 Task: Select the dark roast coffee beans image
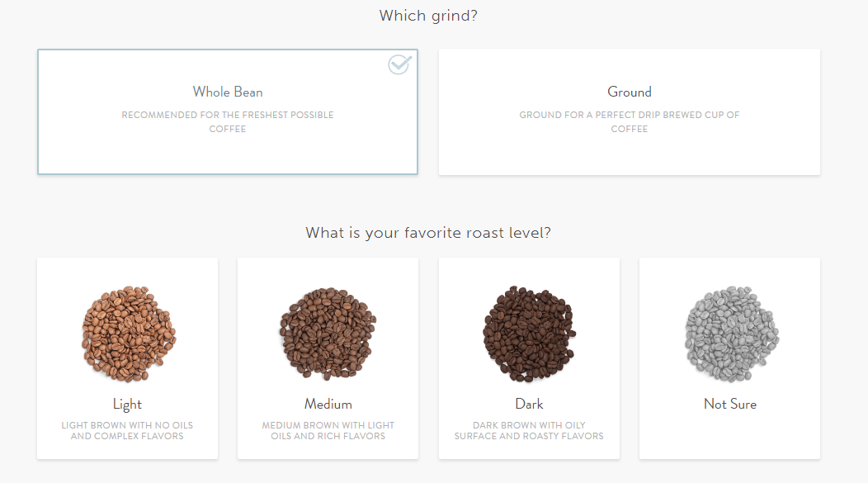529,334
